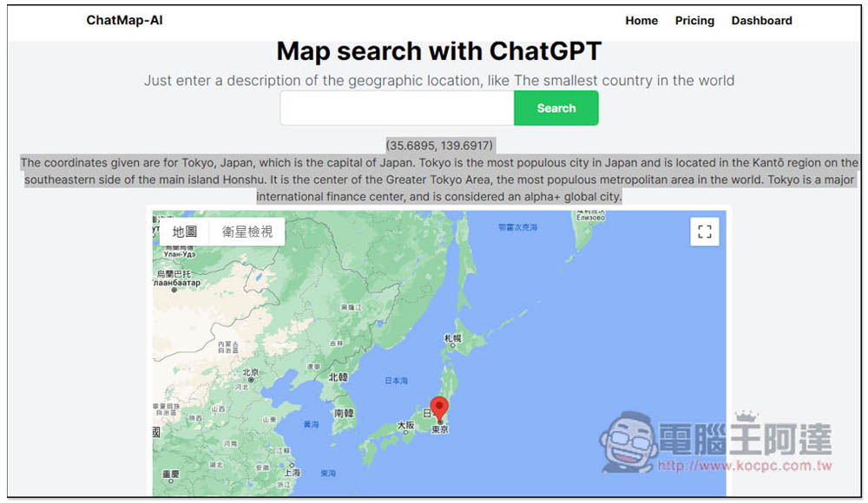The height and width of the screenshot is (503, 868).
Task: Toggle fullscreen view on the map
Action: click(704, 231)
